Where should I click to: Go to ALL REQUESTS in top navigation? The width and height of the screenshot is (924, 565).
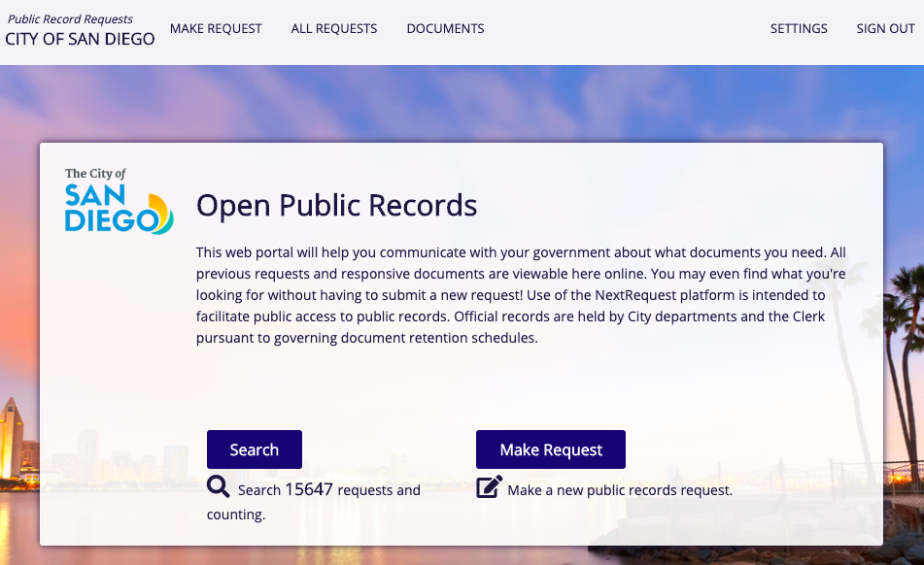pos(334,28)
